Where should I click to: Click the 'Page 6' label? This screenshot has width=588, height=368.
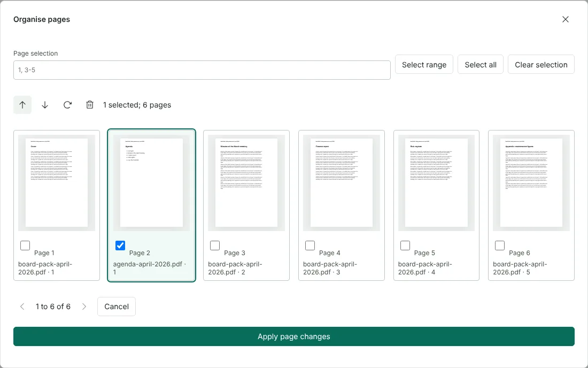tap(520, 253)
